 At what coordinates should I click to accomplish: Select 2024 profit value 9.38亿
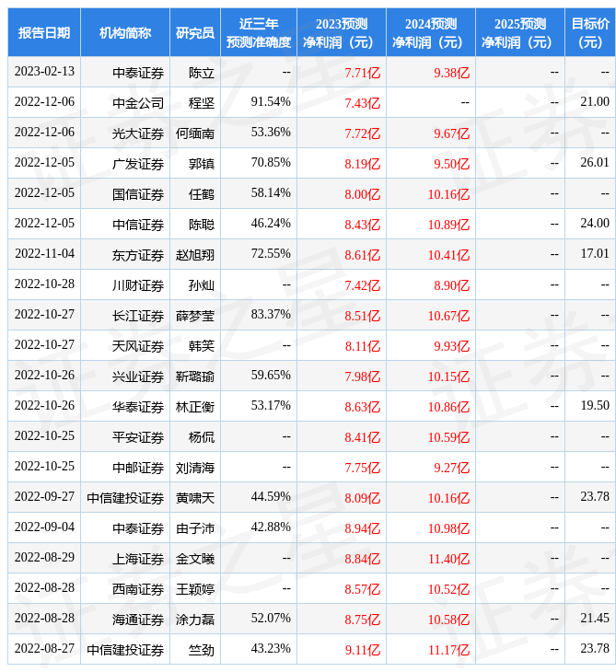pyautogui.click(x=452, y=73)
